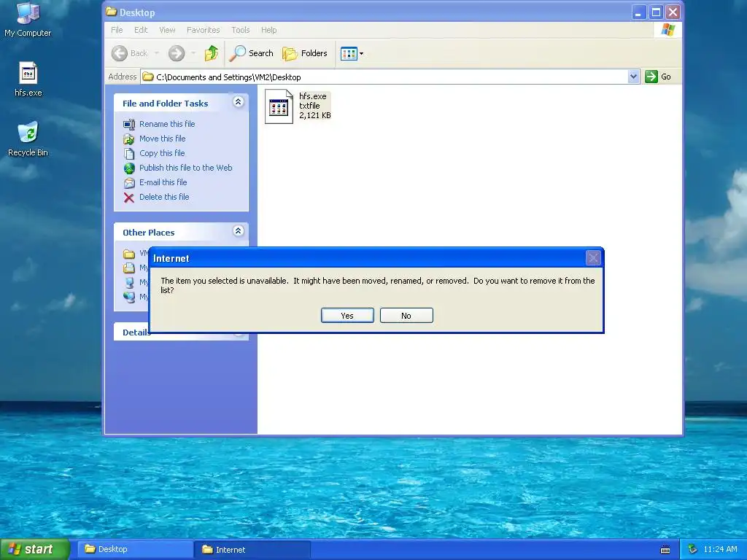Image resolution: width=747 pixels, height=560 pixels.
Task: Collapse the Other Places panel
Action: pos(239,231)
